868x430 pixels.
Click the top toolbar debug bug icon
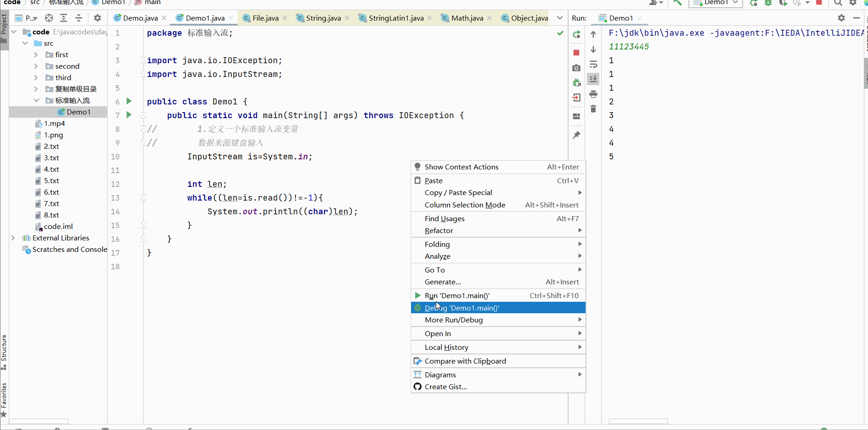(x=769, y=2)
